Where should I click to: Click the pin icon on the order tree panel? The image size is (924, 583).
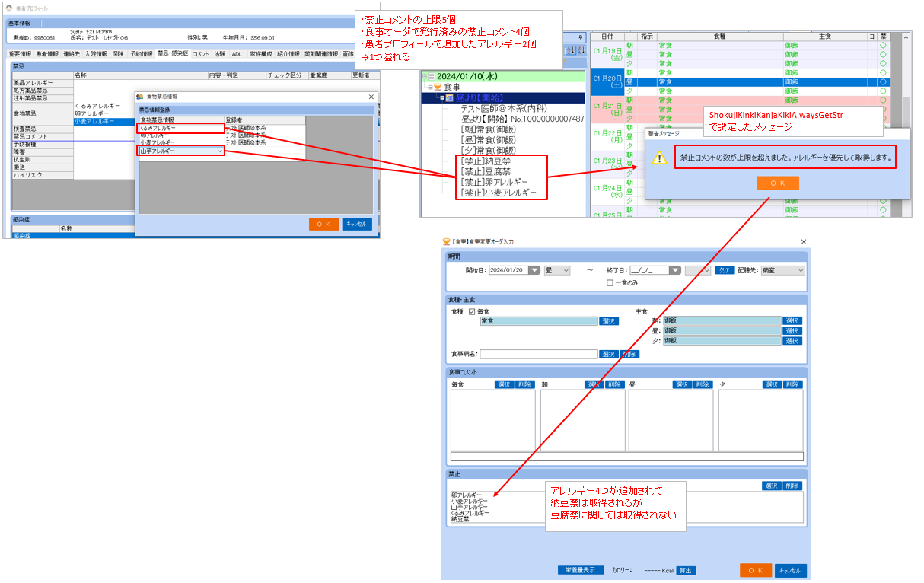coord(580,36)
